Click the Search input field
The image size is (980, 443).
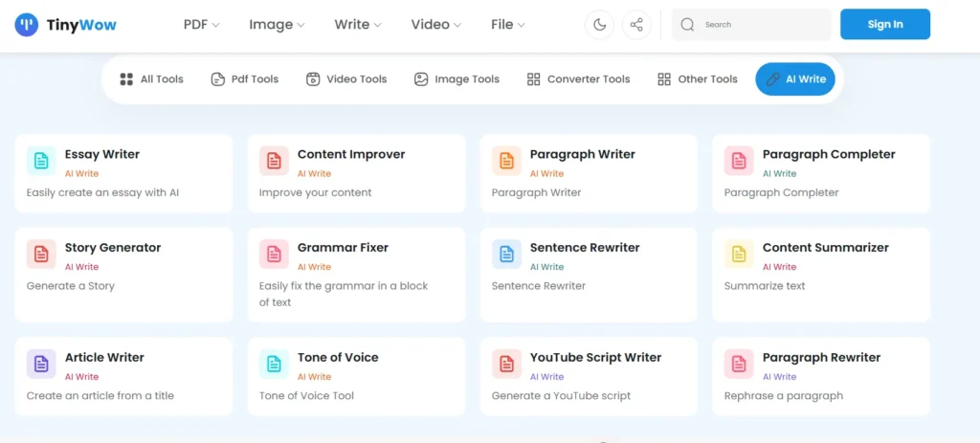(762, 25)
